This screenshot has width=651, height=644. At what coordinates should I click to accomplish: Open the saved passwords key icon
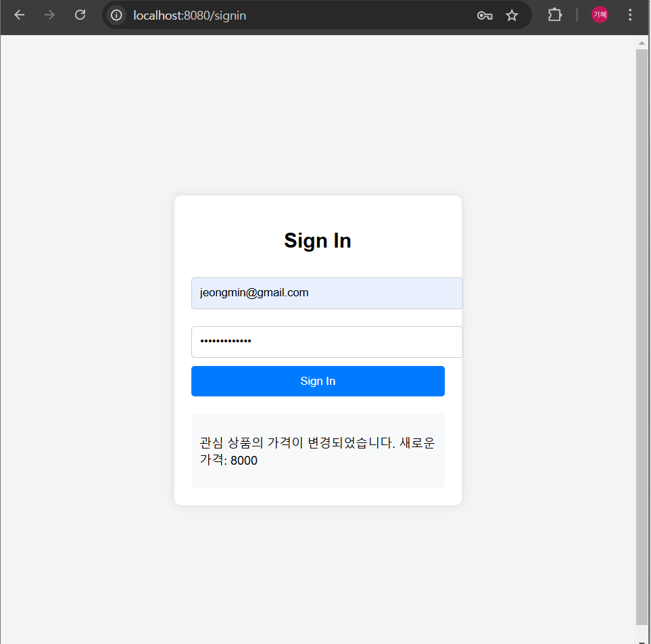(x=485, y=16)
